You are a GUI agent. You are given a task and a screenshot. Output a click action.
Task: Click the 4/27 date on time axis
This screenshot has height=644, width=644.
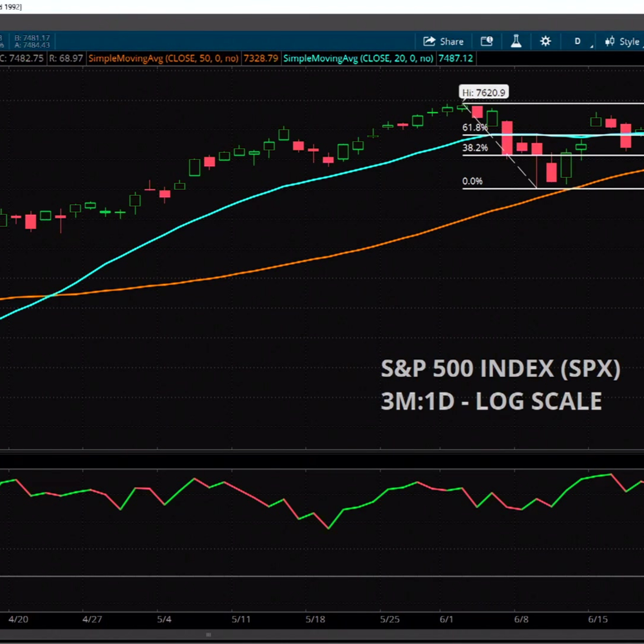[92, 619]
